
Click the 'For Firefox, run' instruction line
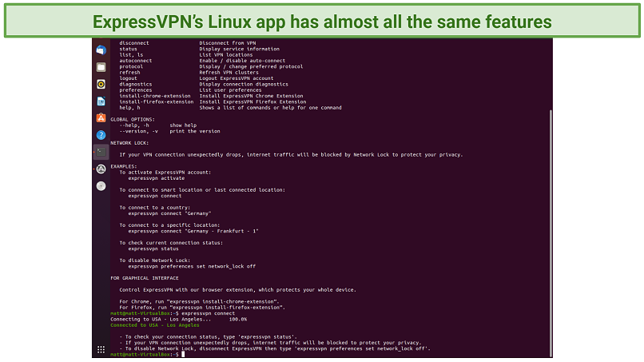(x=202, y=307)
